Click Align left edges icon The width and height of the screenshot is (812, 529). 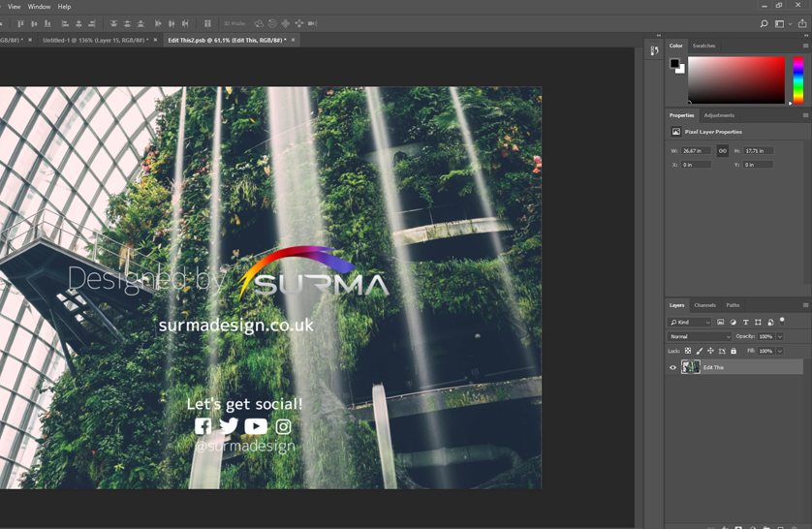pyautogui.click(x=65, y=23)
